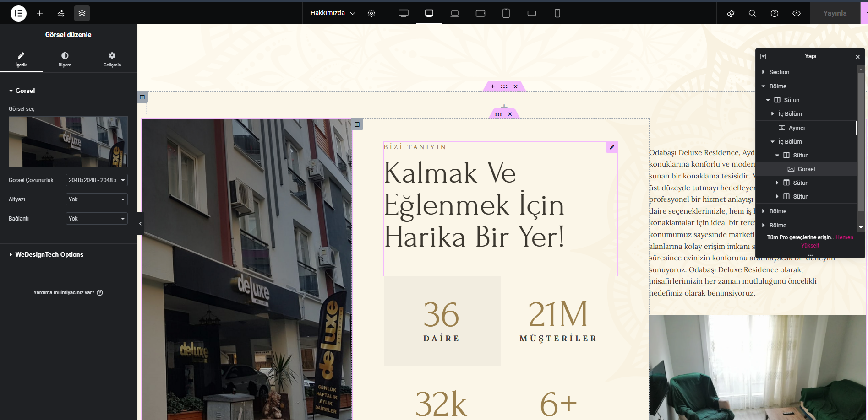Collapse the left editor panel arrow
868x420 pixels.
[x=140, y=224]
